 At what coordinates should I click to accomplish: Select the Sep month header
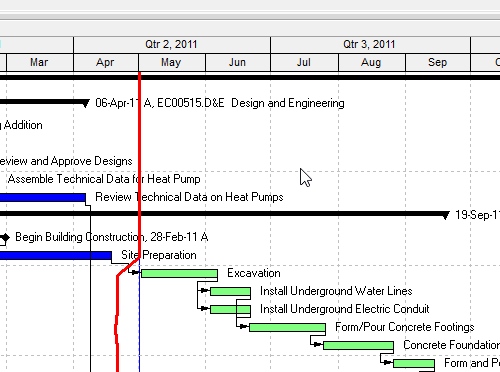[x=438, y=62]
